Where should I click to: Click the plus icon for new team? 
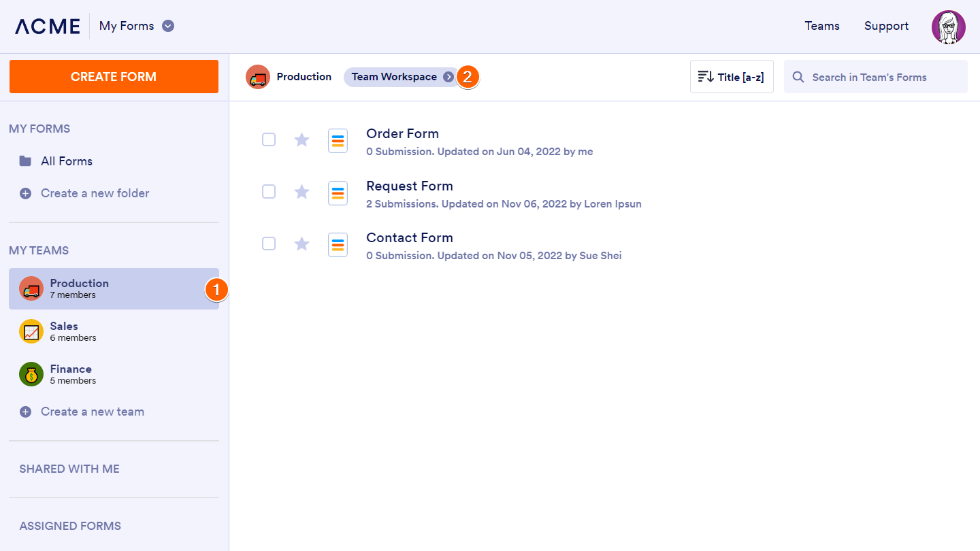coord(25,412)
